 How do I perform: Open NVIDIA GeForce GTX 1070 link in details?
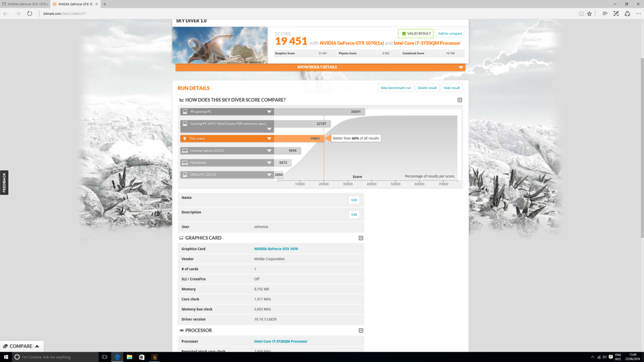pyautogui.click(x=276, y=249)
